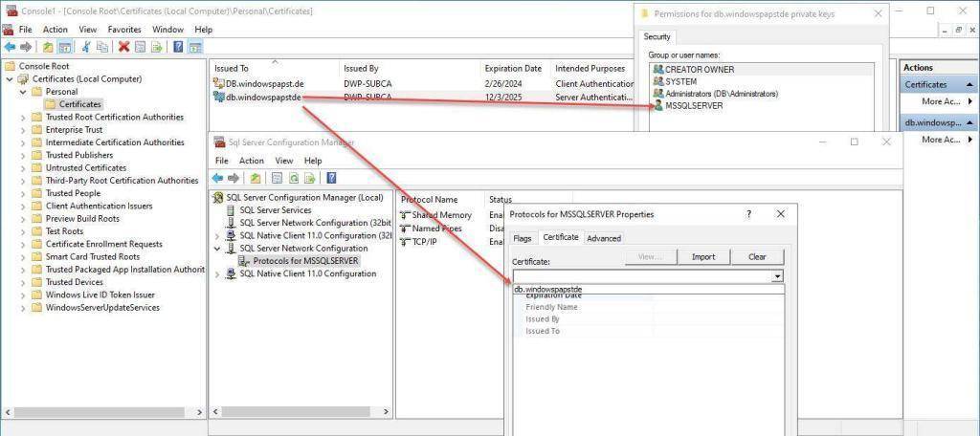Screen dimensions: 980x436
Task: Click Back arrow in SQL Server Configuration Manager toolbar
Action: [217, 178]
